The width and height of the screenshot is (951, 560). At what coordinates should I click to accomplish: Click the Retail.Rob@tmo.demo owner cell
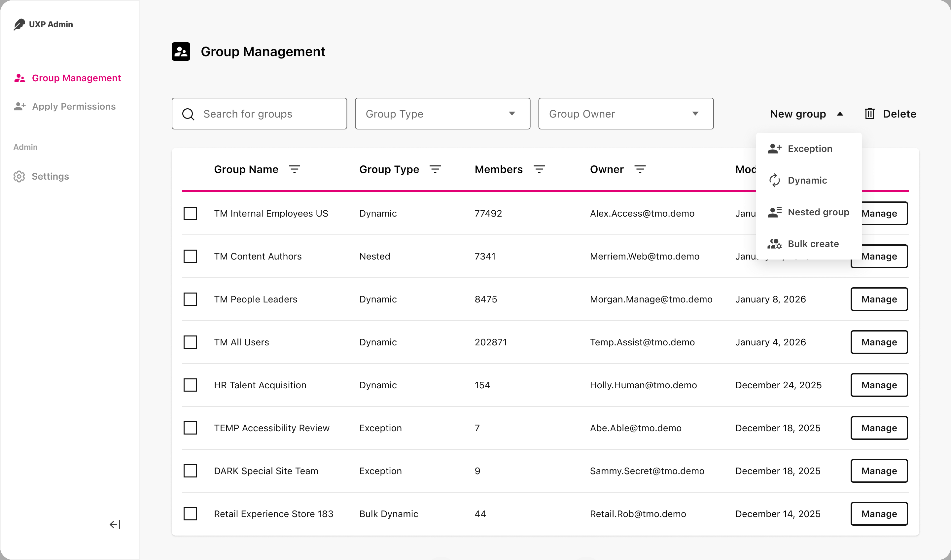[x=638, y=514]
